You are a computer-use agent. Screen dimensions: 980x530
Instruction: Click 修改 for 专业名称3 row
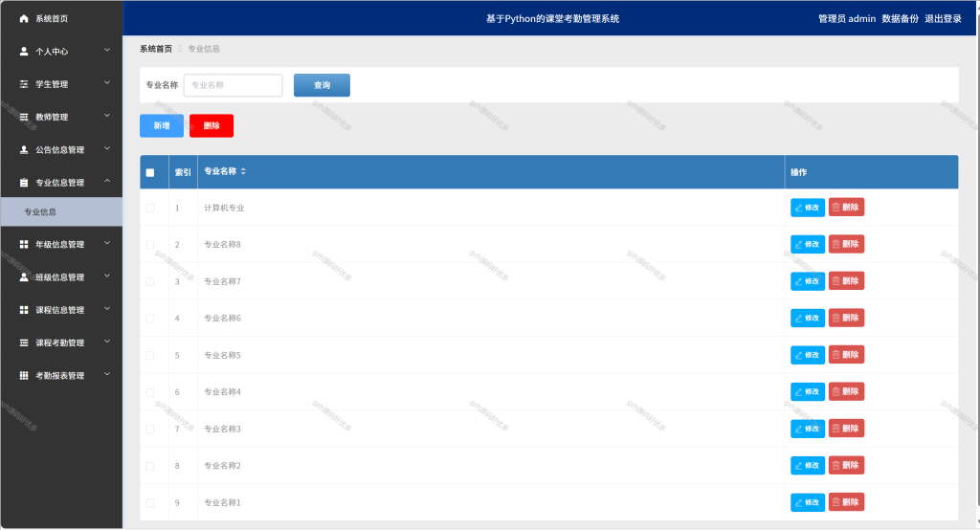808,429
